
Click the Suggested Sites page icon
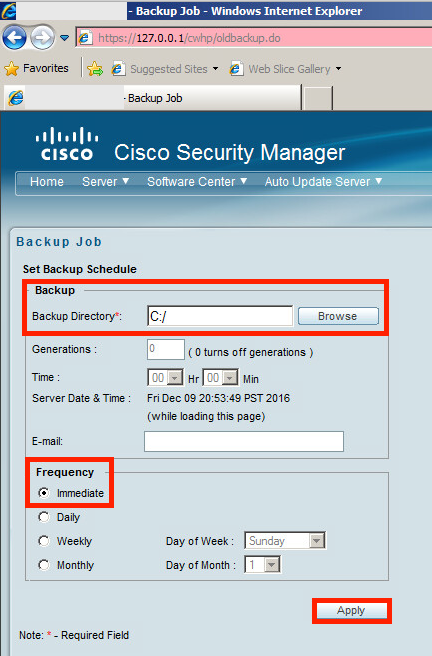(x=118, y=69)
